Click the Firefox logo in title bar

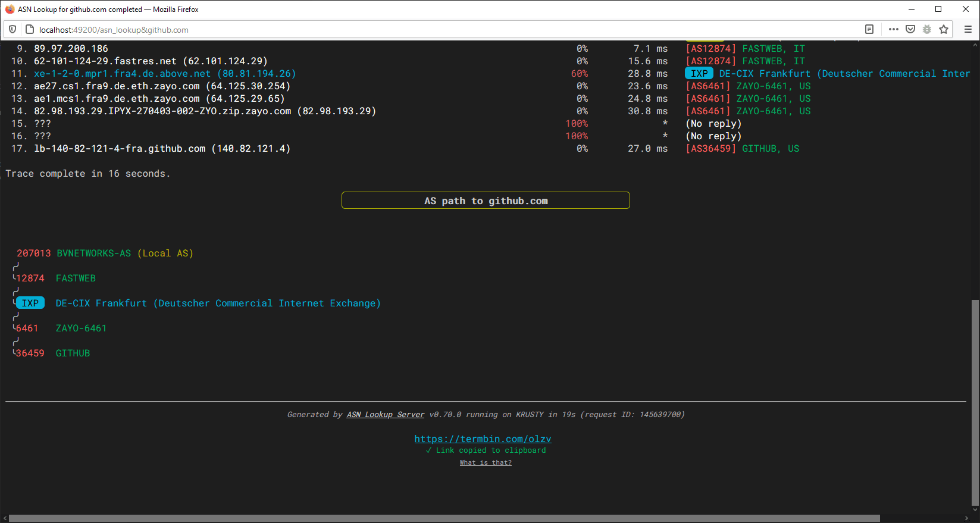(x=10, y=9)
